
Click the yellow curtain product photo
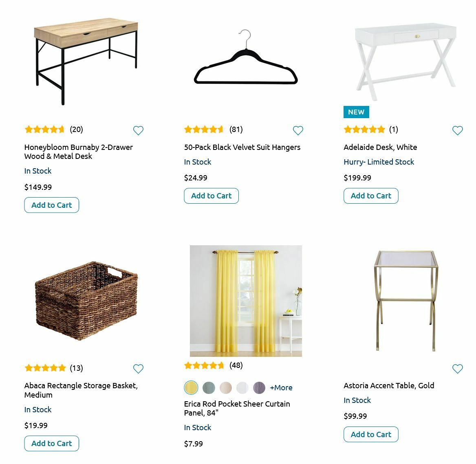[x=246, y=301]
